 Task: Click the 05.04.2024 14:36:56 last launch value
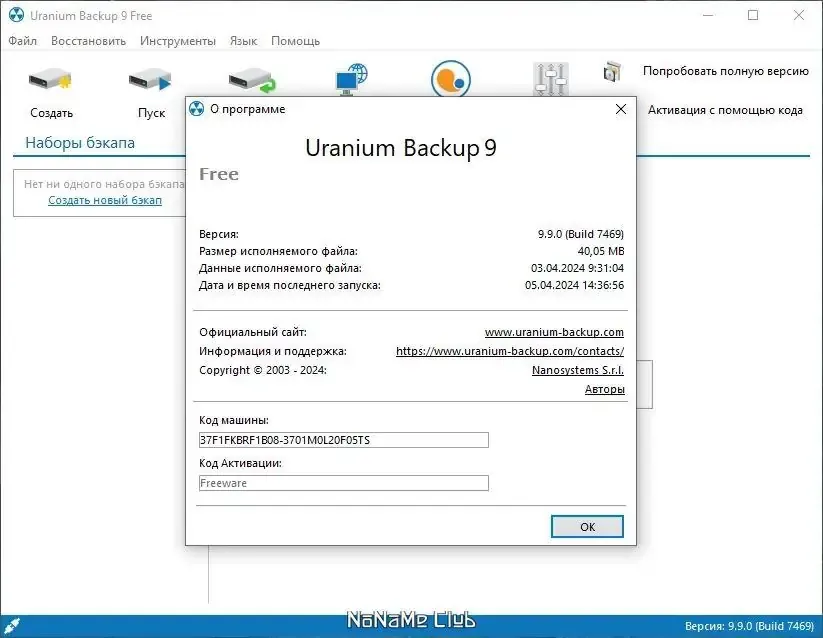click(x=574, y=285)
